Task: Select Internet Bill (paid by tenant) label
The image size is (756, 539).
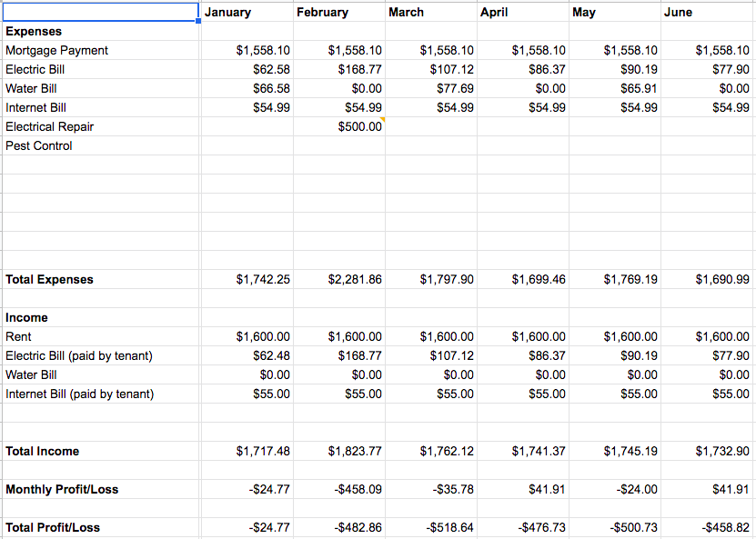Action: (x=100, y=394)
